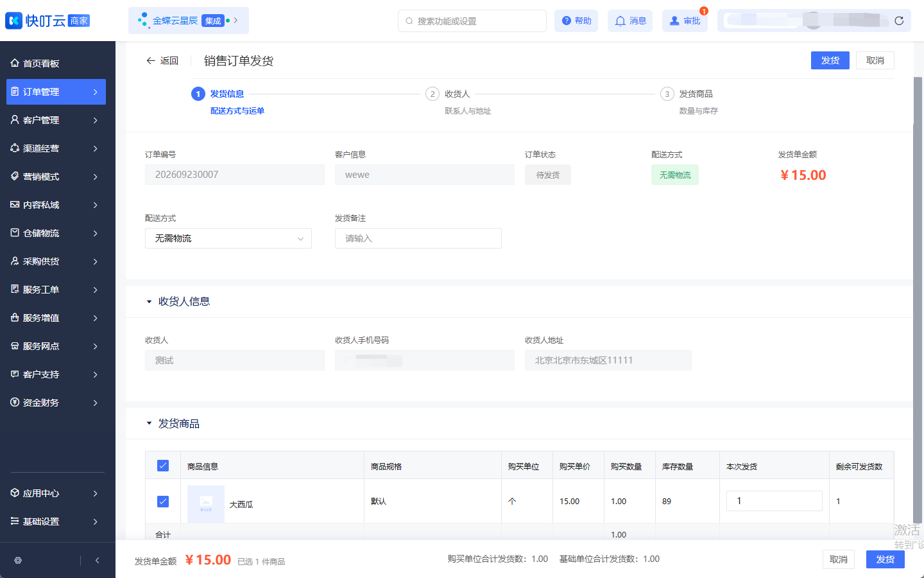
Task: Click bottom bar 取消 button
Action: click(839, 559)
